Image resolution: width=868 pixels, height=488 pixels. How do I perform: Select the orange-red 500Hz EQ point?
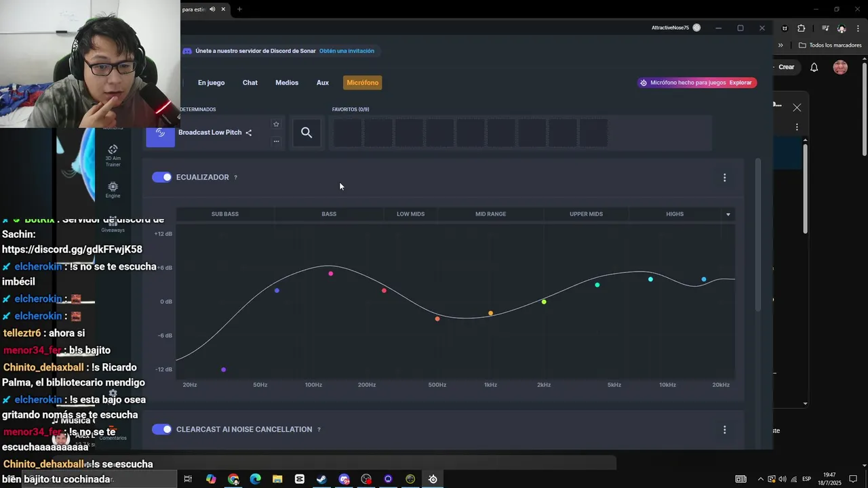pyautogui.click(x=437, y=319)
